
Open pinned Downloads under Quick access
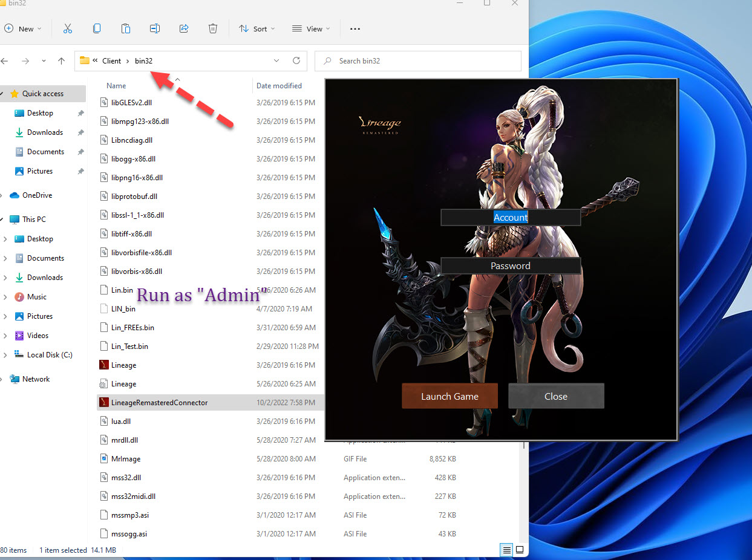pos(45,132)
